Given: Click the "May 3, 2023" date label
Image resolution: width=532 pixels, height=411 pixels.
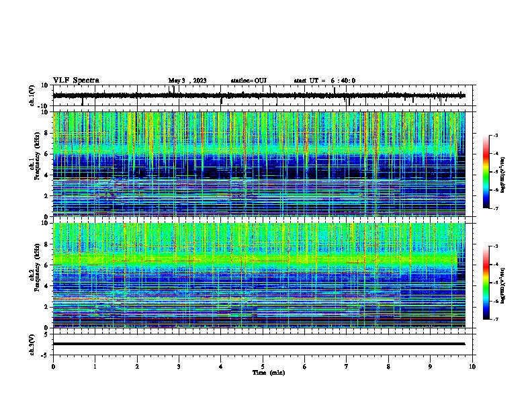Looking at the screenshot, I should click(187, 81).
